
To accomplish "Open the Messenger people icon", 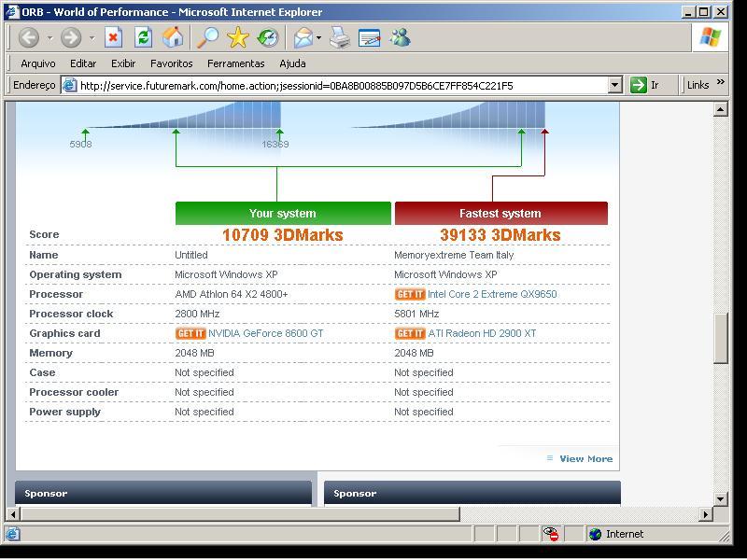I will point(401,37).
